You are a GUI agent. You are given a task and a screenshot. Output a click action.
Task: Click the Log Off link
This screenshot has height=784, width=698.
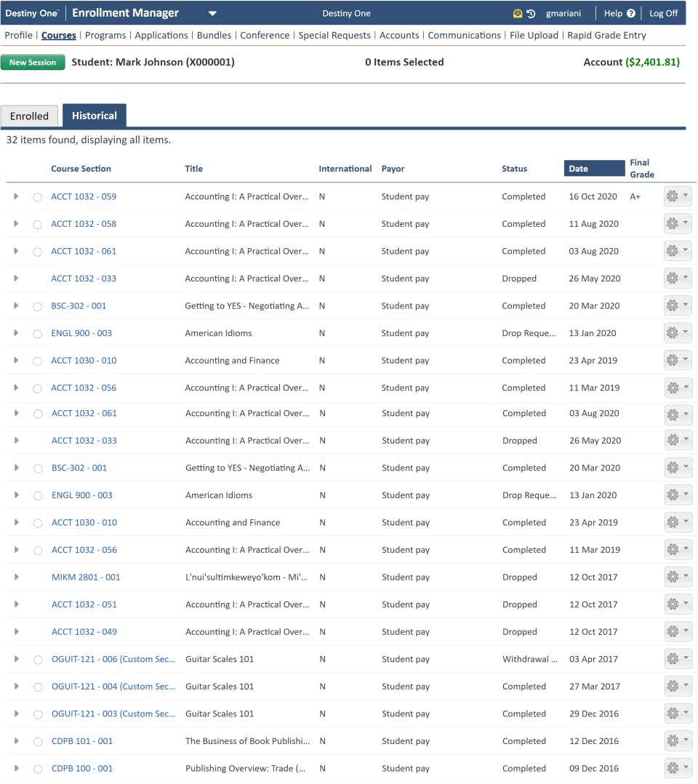pos(663,14)
